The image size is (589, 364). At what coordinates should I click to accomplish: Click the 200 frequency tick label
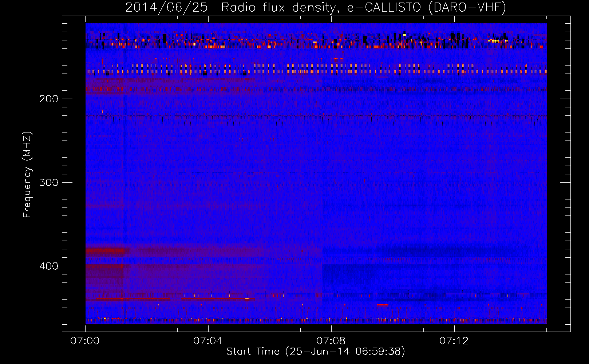click(x=49, y=99)
